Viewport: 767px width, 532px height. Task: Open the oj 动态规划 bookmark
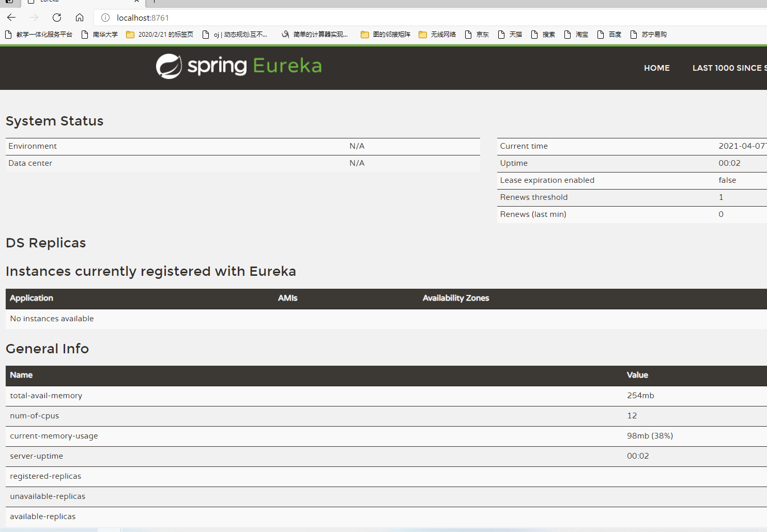(x=235, y=35)
